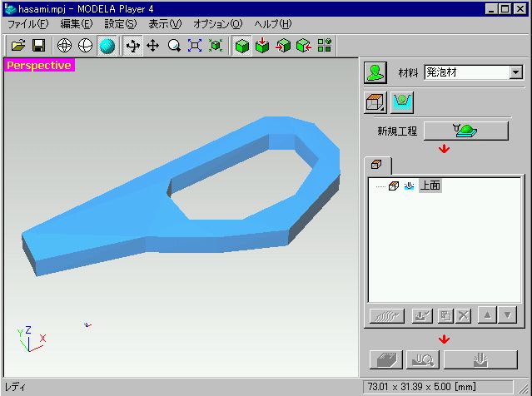532x396 pixels.
Task: Click the open file folder icon
Action: click(18, 46)
